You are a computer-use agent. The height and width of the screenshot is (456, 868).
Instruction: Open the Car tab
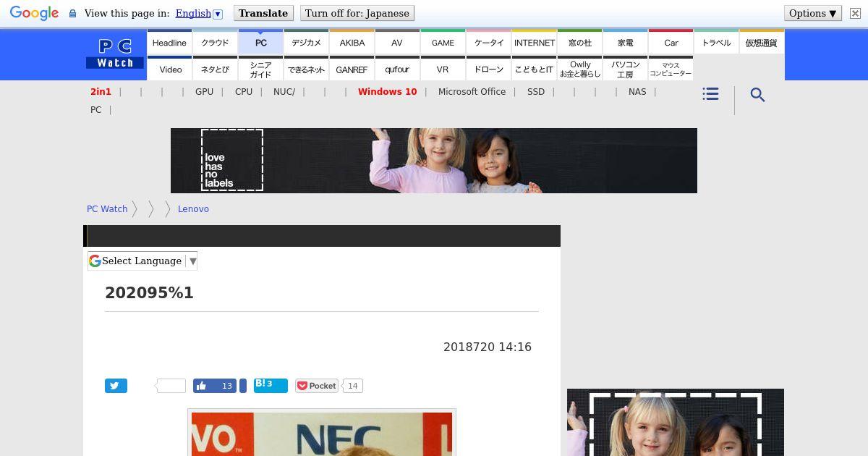(x=671, y=42)
